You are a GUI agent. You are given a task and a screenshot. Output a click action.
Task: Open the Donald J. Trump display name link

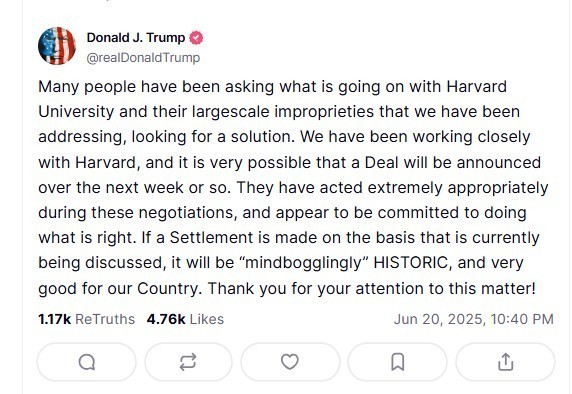point(136,38)
